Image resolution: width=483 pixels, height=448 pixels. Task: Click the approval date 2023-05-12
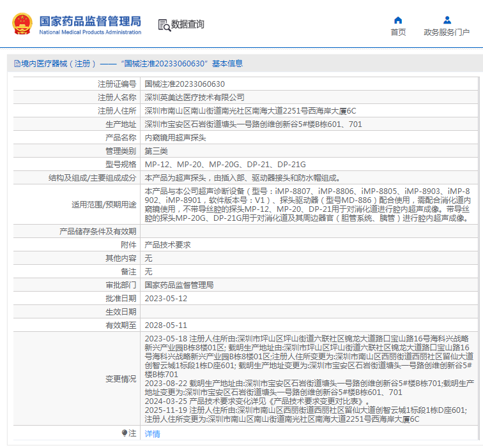click(x=165, y=299)
